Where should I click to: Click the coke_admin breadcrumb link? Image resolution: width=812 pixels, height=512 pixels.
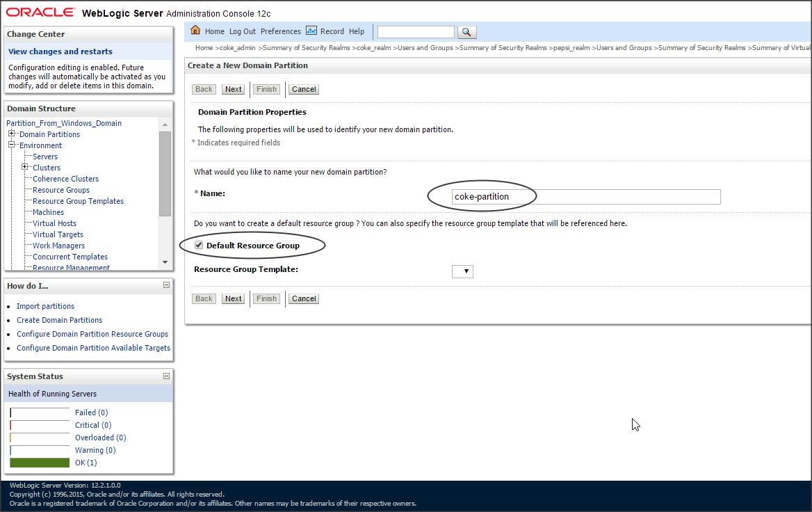(238, 48)
